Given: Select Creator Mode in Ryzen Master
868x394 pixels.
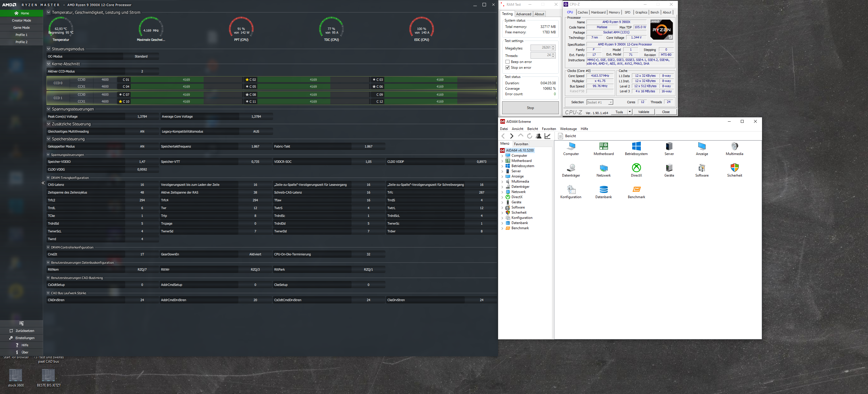Looking at the screenshot, I should (x=22, y=21).
